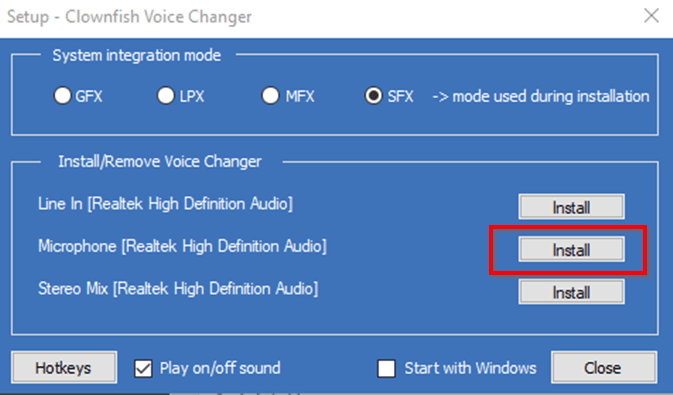Select the GFX integration mode
This screenshot has height=395, width=673.
pyautogui.click(x=62, y=95)
